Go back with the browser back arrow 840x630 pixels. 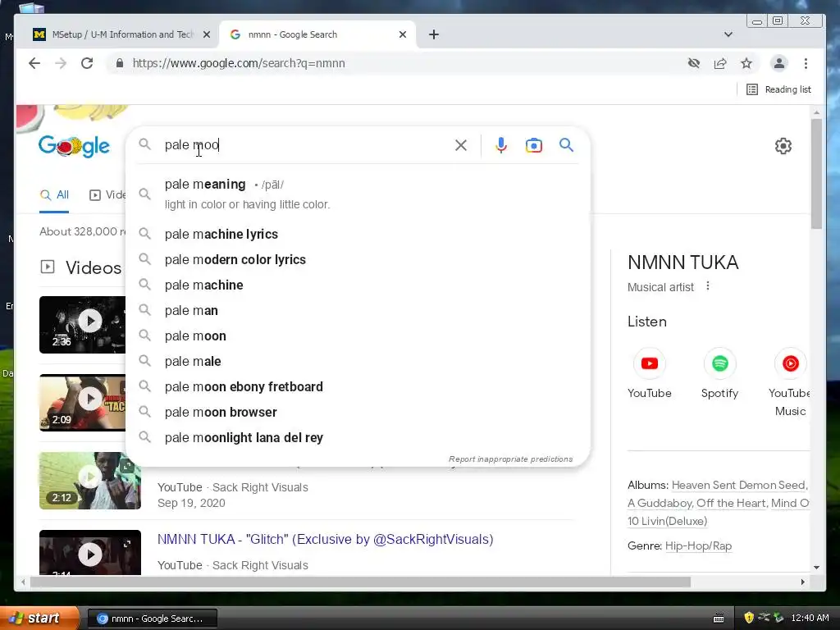[x=34, y=63]
